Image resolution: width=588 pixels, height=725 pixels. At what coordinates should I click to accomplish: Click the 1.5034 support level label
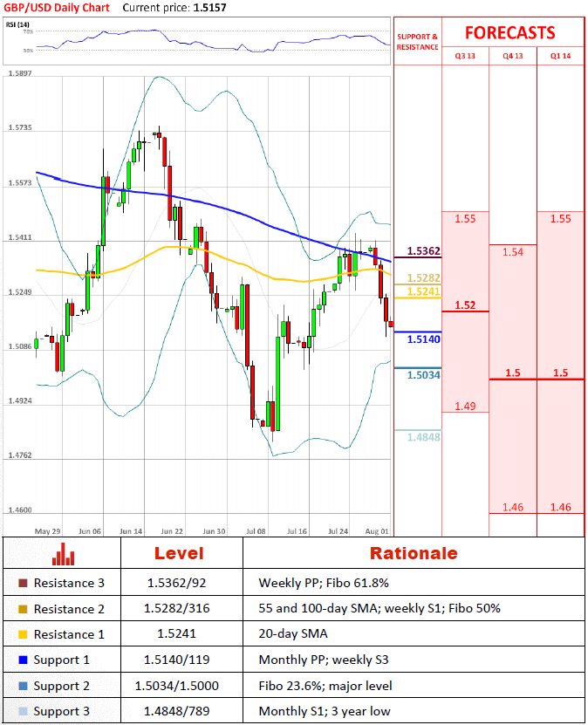coord(423,375)
